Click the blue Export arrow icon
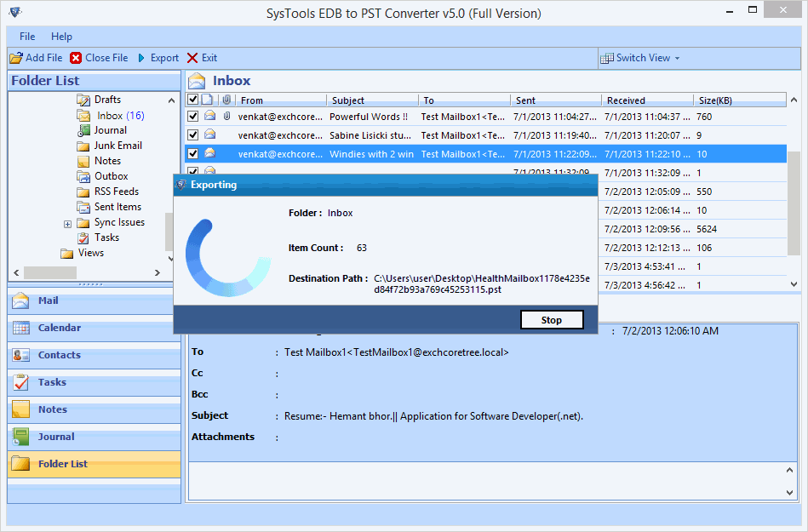 click(x=141, y=58)
